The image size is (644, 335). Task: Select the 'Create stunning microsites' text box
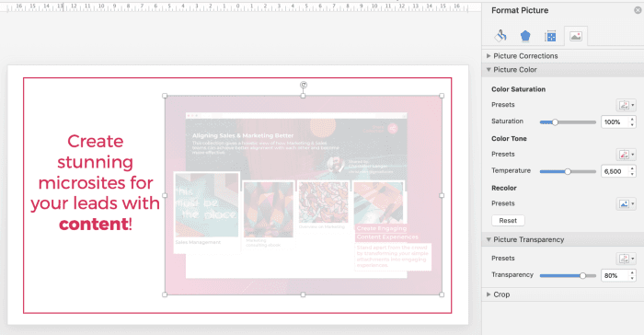pos(96,182)
